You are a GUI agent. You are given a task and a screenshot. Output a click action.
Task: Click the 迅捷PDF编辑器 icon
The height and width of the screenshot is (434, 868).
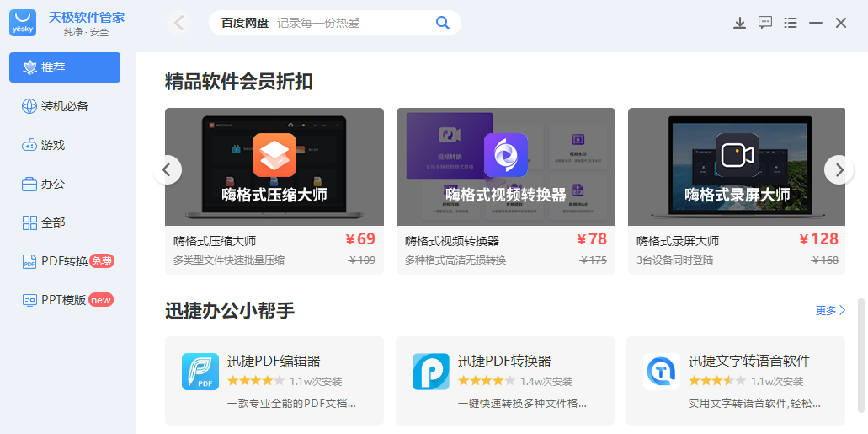click(x=200, y=372)
